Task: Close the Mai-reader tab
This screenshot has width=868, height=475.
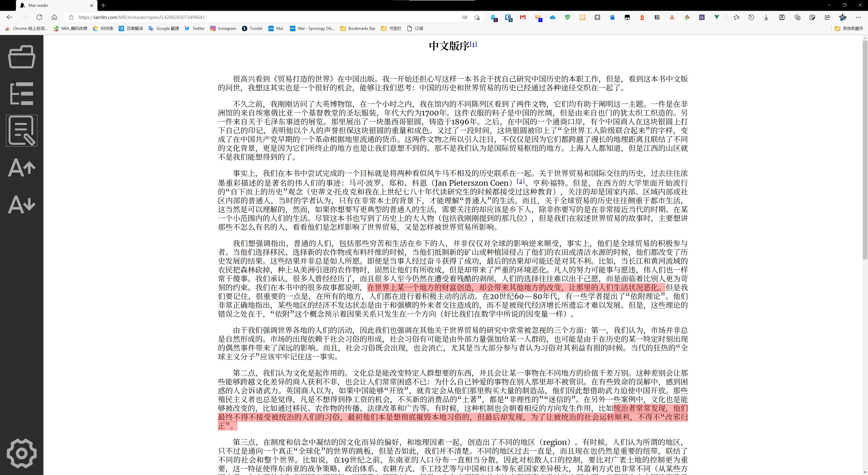Action: click(x=92, y=5)
